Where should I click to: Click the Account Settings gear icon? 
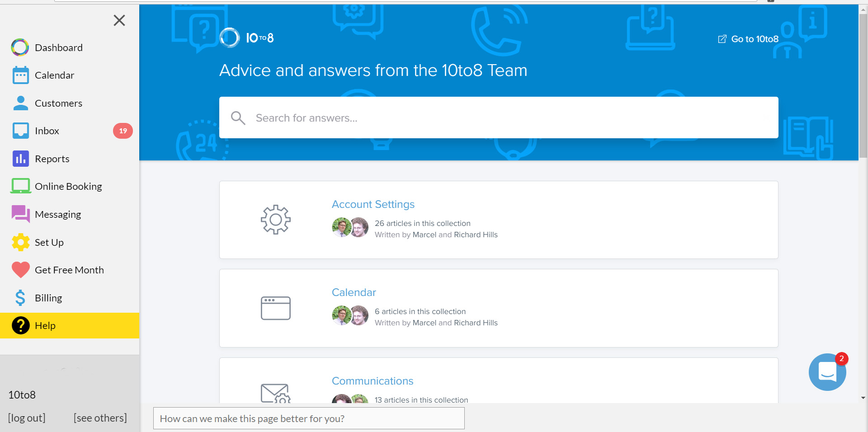coord(276,220)
